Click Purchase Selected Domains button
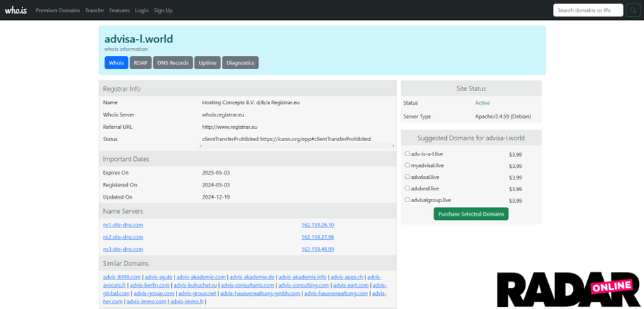This screenshot has width=644, height=309. [x=471, y=214]
